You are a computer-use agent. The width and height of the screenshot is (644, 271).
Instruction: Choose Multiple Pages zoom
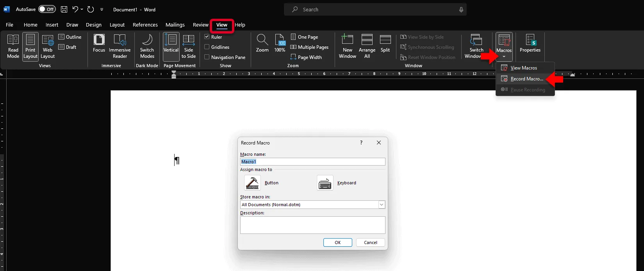point(309,47)
